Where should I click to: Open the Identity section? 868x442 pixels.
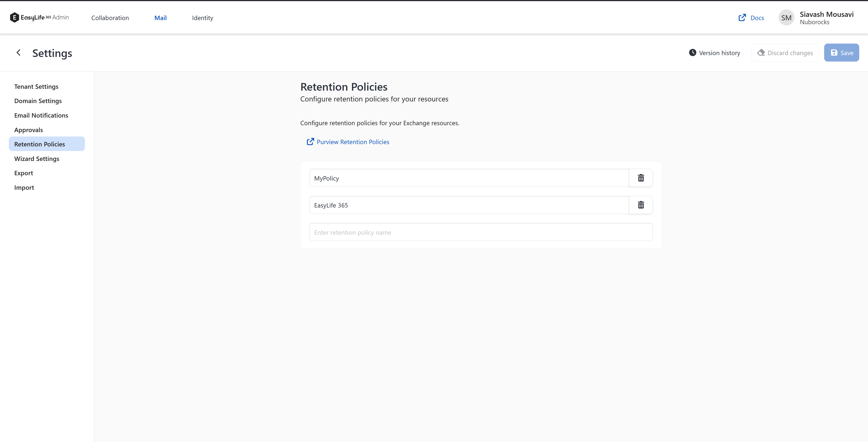point(202,18)
